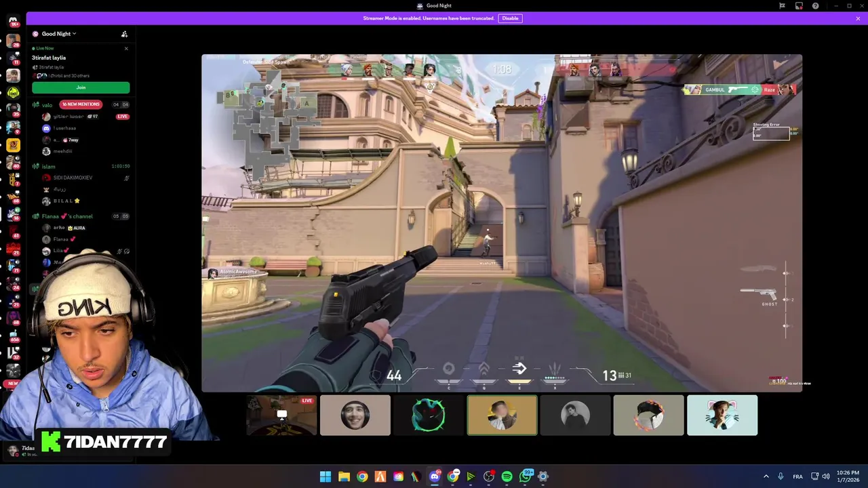Select the teal creature avatar participant tile
This screenshot has height=488, width=868.
(429, 415)
